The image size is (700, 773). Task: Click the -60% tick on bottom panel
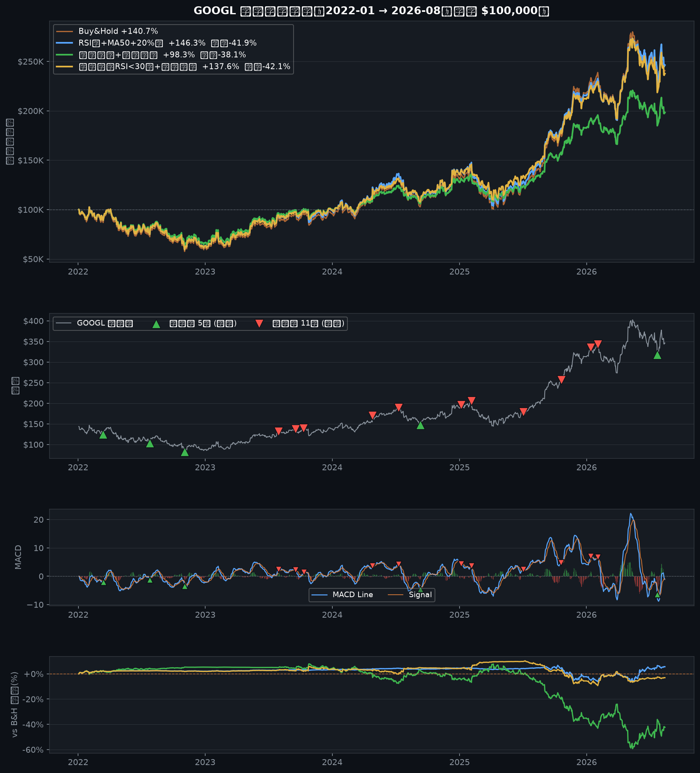(x=33, y=750)
